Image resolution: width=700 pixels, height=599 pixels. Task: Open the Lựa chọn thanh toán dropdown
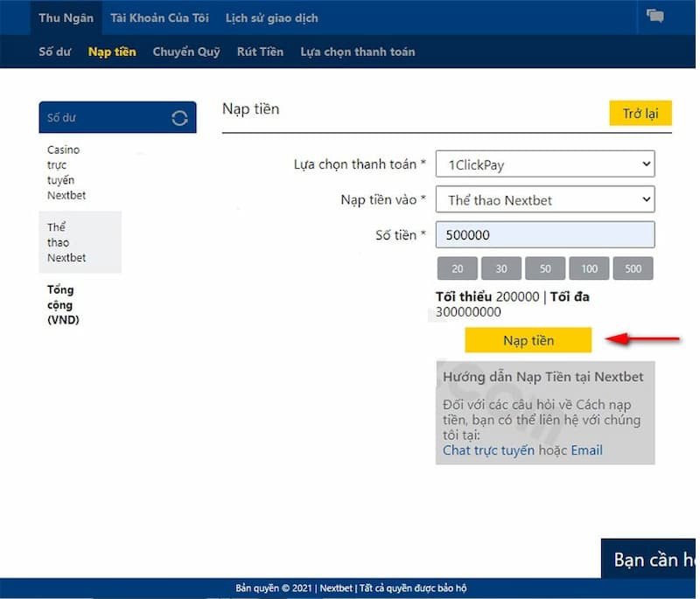[544, 164]
